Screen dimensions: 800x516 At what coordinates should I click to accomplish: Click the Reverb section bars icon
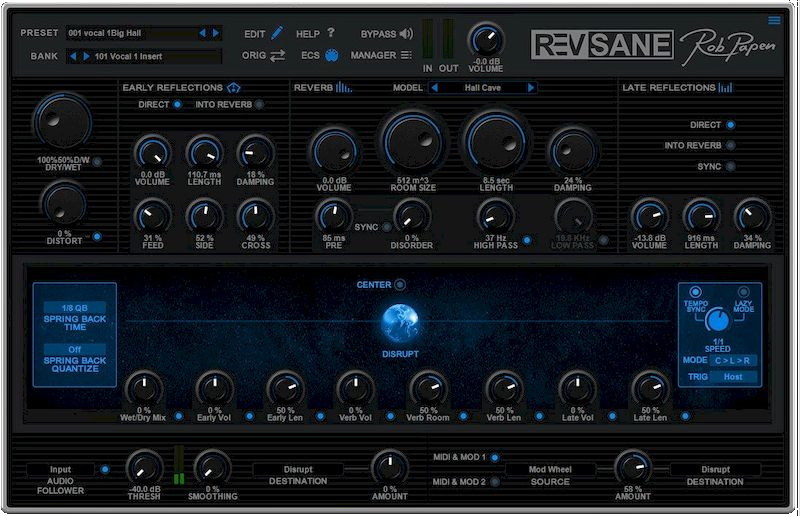(343, 87)
